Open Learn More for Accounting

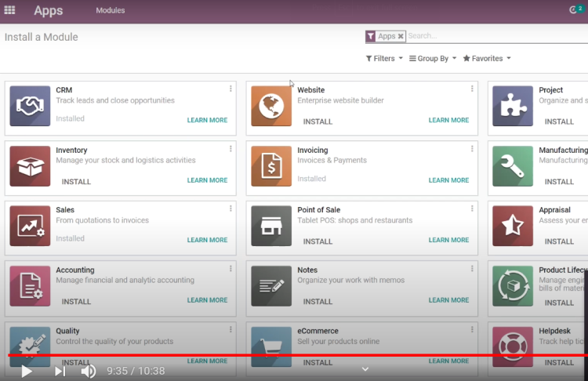(x=208, y=300)
